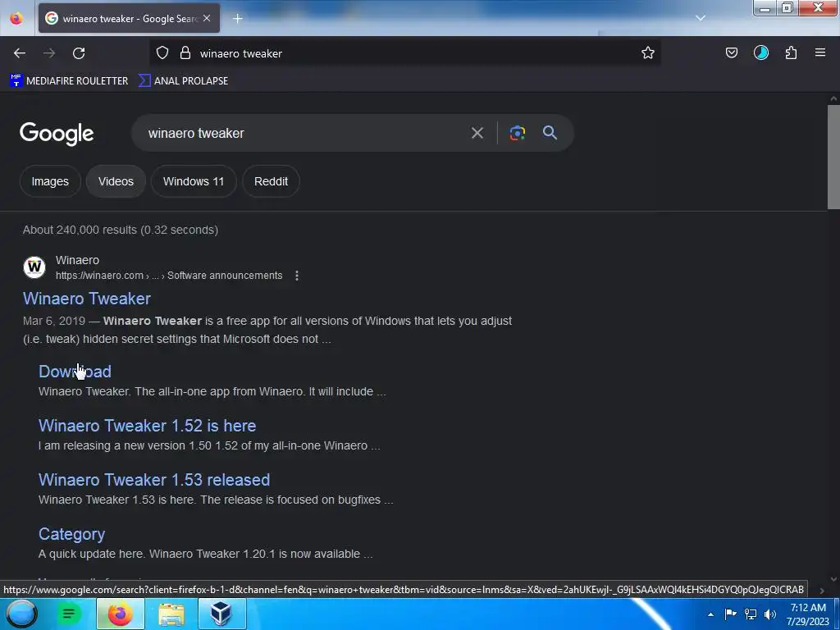Image resolution: width=840 pixels, height=630 pixels.
Task: Select the winaero tweaker Google Search tab
Action: pos(129,18)
